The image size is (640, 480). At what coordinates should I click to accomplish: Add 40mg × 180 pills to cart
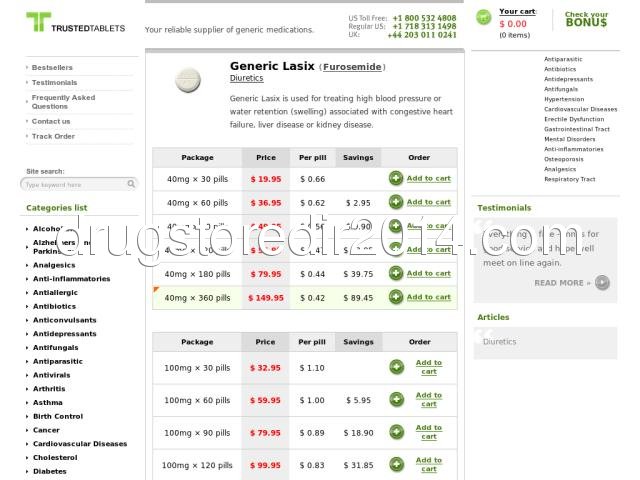pos(429,273)
